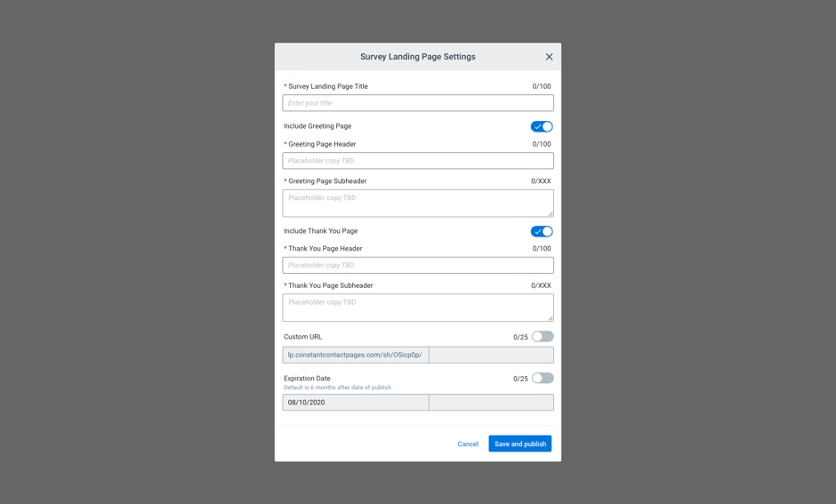This screenshot has width=836, height=504.
Task: Click into the Greeting Page Subheader textarea
Action: pyautogui.click(x=416, y=203)
